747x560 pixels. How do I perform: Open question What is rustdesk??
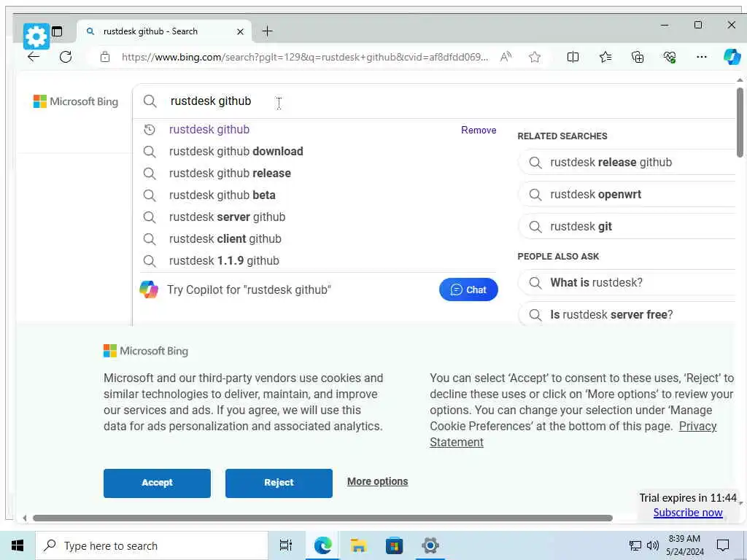(627, 283)
